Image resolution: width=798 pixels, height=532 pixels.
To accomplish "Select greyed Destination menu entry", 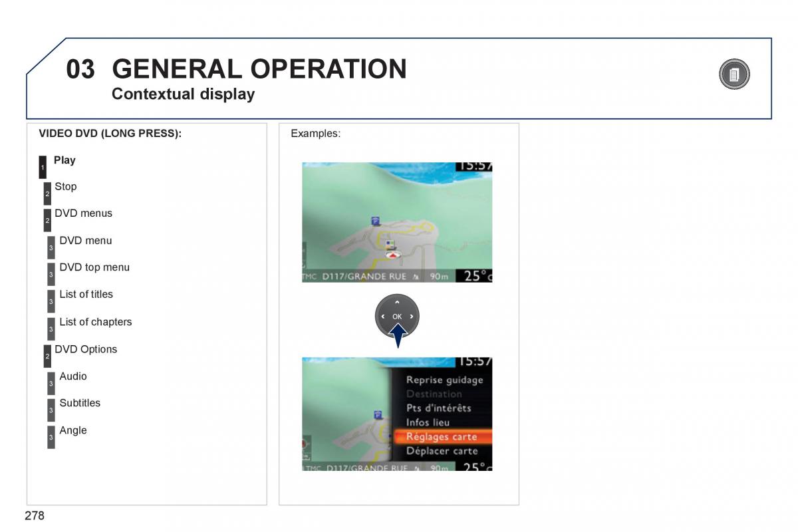I will [x=434, y=394].
